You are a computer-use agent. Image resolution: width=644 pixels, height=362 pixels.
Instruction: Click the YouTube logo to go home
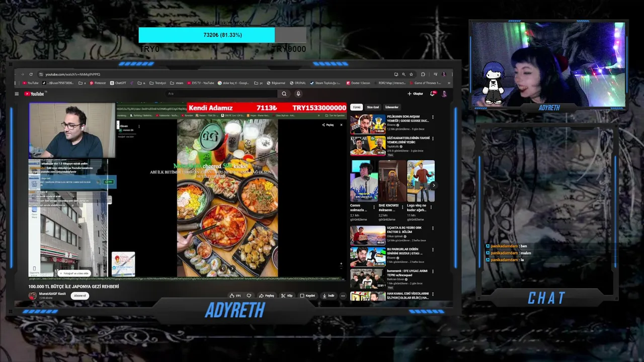point(34,94)
